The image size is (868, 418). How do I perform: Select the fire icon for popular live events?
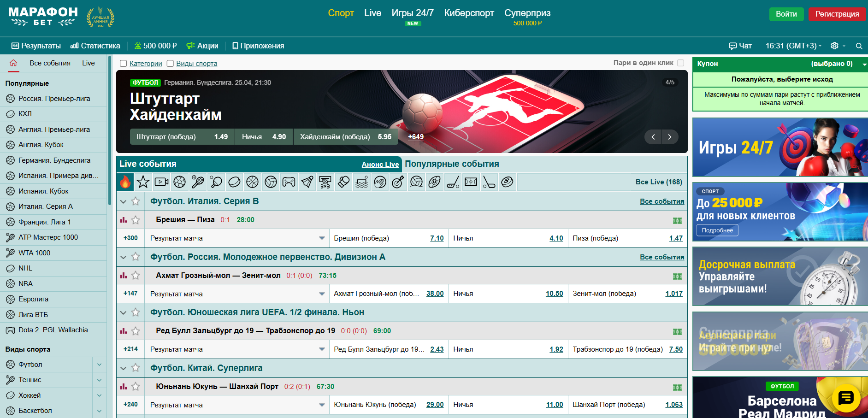pos(125,182)
